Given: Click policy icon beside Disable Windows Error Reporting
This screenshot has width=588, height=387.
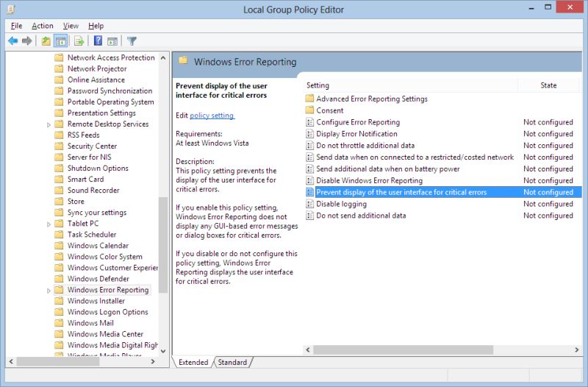Looking at the screenshot, I should [309, 180].
